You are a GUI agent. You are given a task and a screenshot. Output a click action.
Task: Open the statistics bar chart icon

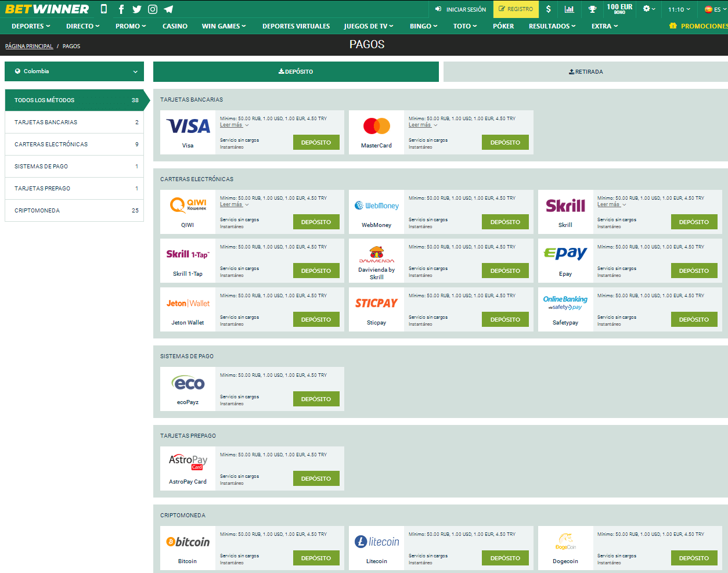(x=569, y=9)
